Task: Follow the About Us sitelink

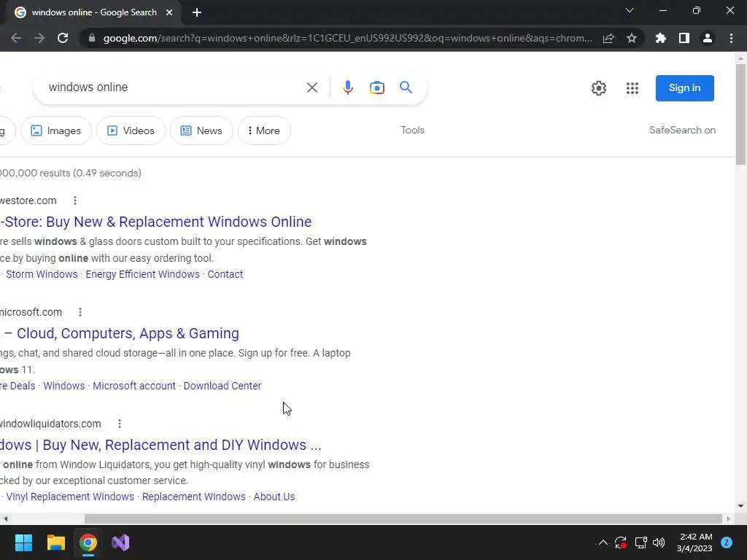Action: click(x=274, y=497)
